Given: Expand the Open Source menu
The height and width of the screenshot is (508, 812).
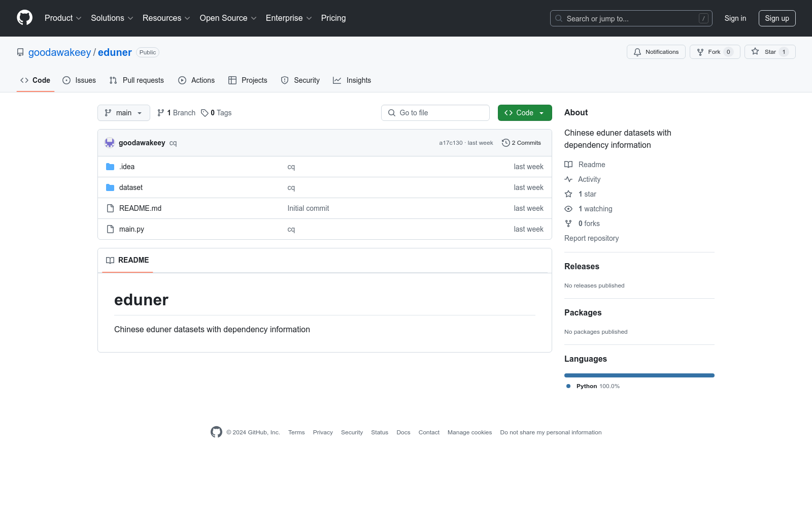Looking at the screenshot, I should (x=228, y=18).
